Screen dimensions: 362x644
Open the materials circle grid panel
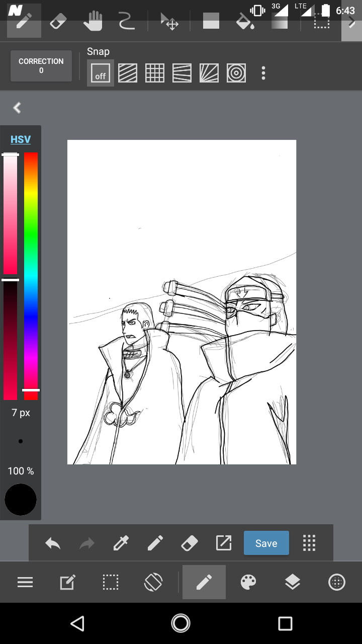point(336,582)
